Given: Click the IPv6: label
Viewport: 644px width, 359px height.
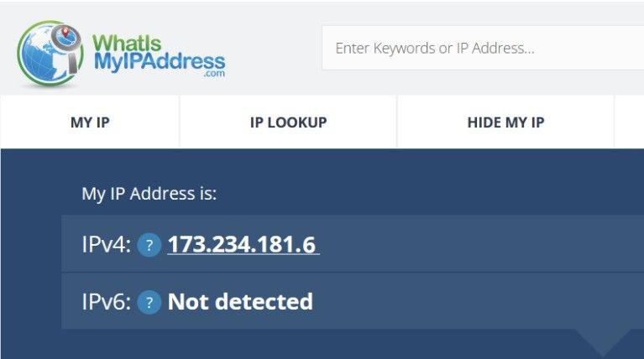Looking at the screenshot, I should click(x=107, y=302).
